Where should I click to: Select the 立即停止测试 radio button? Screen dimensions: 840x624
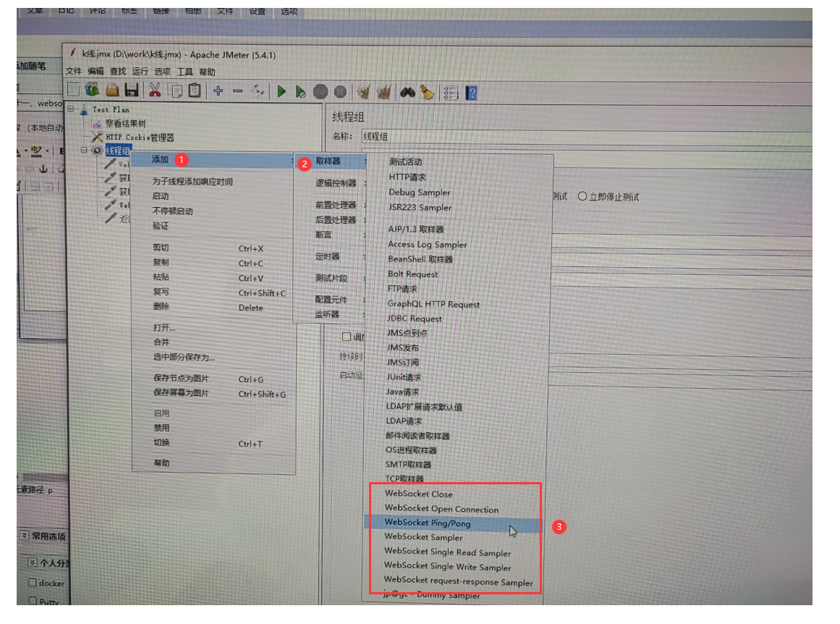point(582,196)
